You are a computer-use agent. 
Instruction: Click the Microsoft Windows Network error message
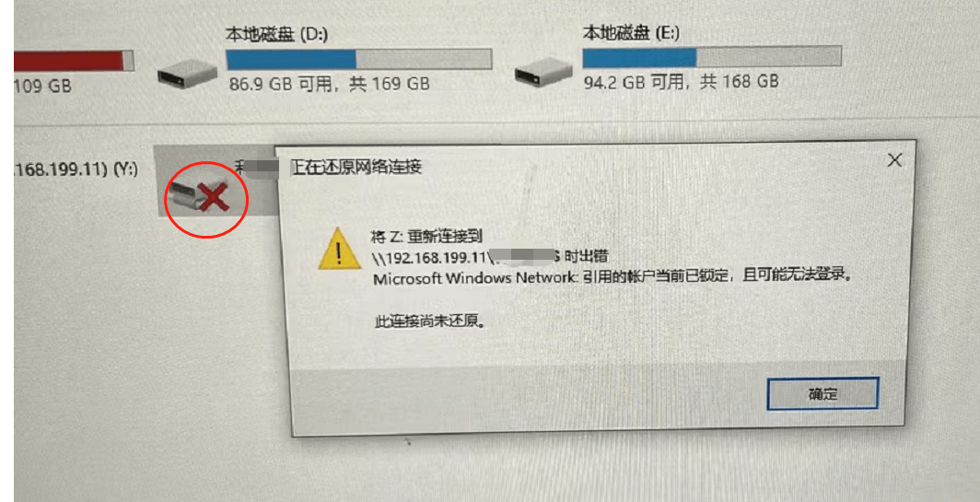coord(613,276)
